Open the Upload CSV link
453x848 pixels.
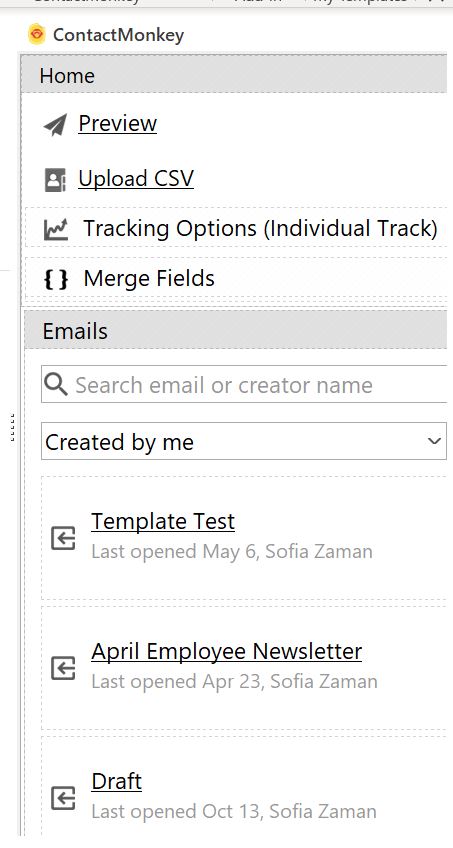coord(136,179)
